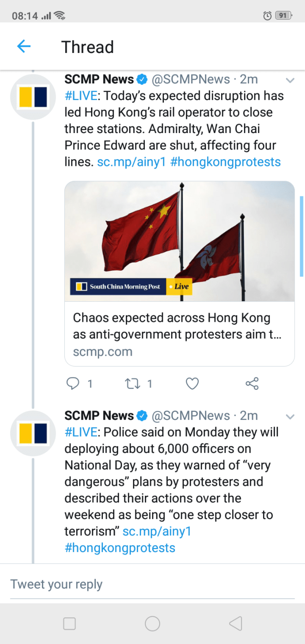Tap the #hongkongprotests hashtag in first tweet
Image resolution: width=305 pixels, height=644 pixels.
(225, 162)
